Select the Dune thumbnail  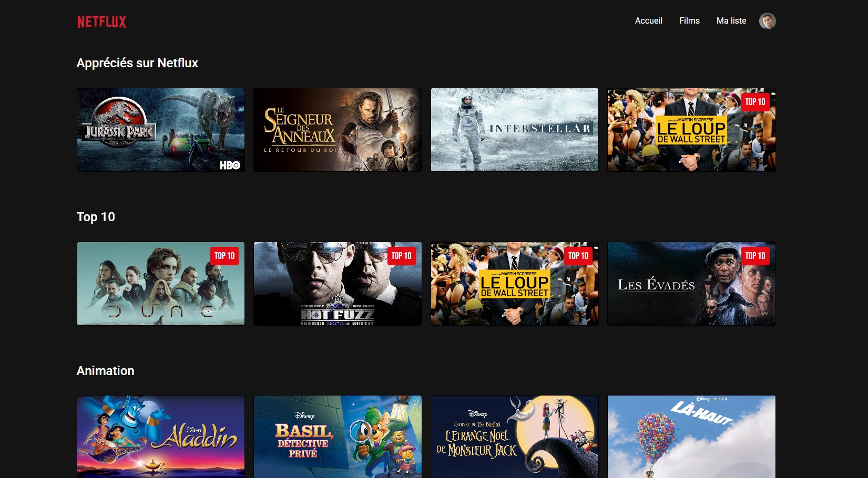click(160, 284)
